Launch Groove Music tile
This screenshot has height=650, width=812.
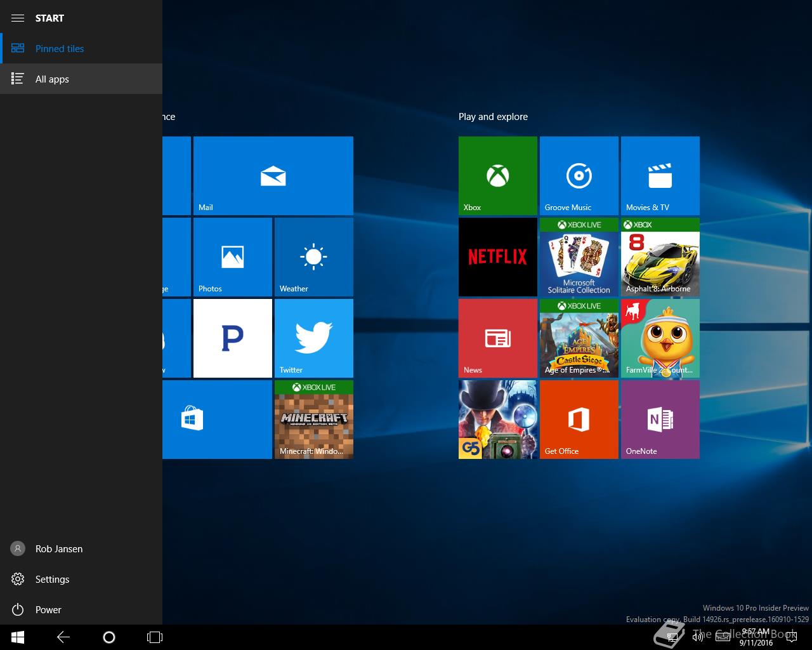click(x=579, y=176)
